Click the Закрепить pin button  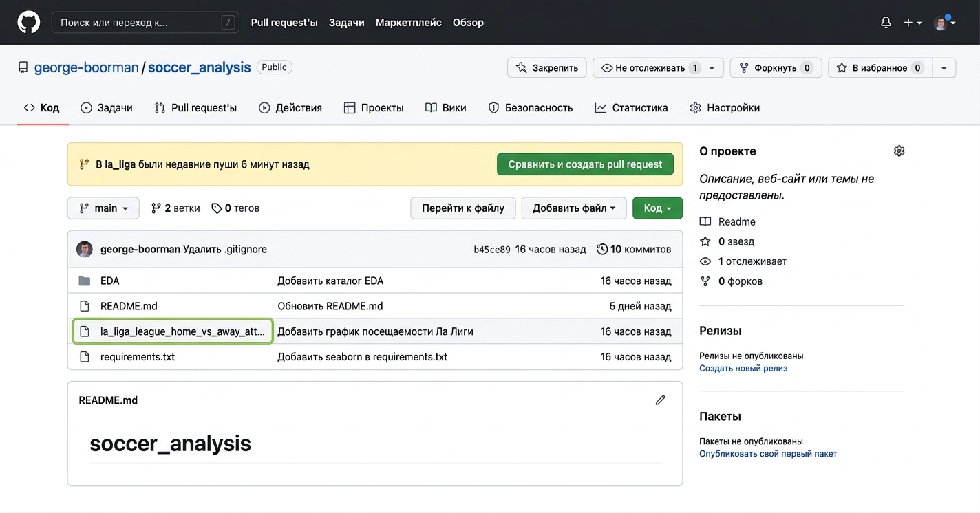[x=547, y=68]
